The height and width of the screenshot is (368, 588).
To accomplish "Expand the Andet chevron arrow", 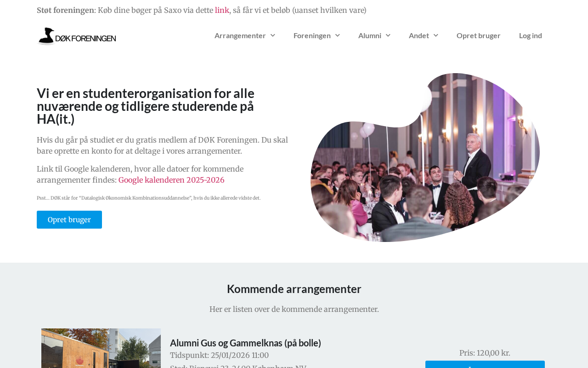I will 436,35.
